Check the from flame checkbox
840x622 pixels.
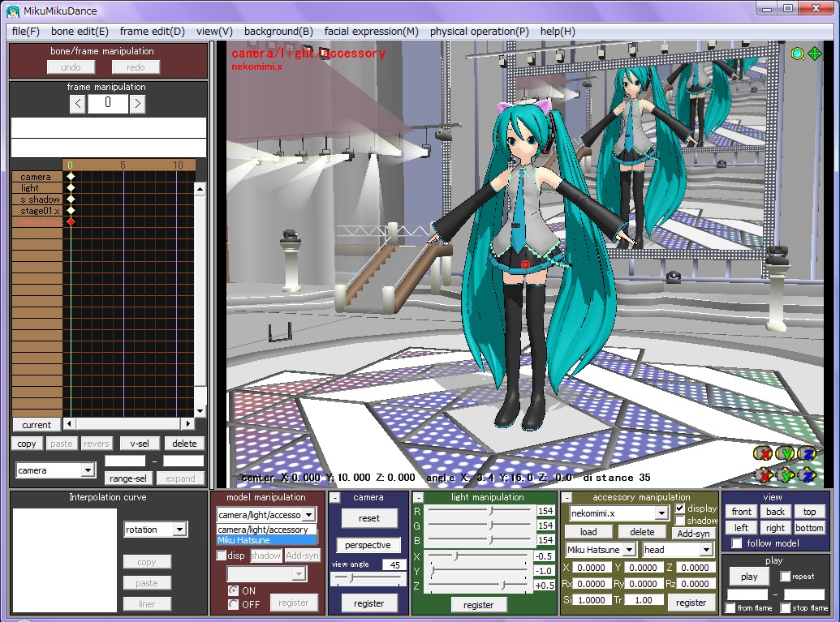(730, 607)
